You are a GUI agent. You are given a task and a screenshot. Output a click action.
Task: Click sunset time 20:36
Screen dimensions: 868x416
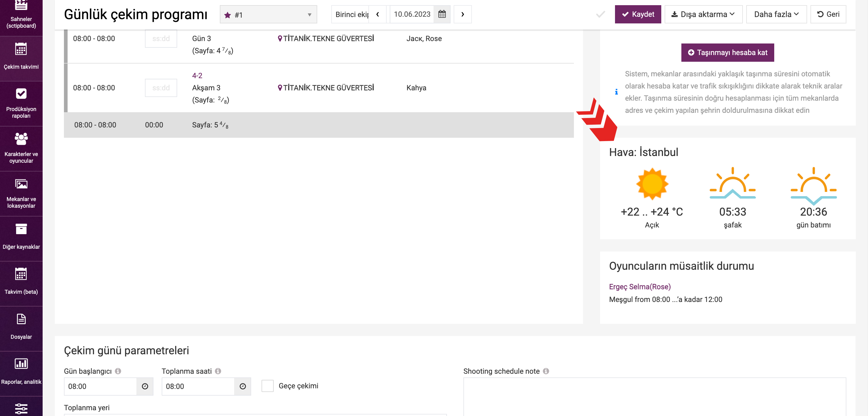(x=814, y=212)
